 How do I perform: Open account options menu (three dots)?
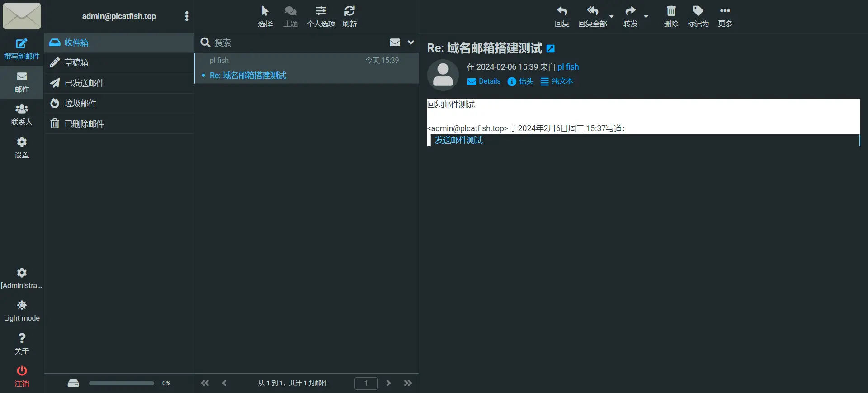[187, 16]
